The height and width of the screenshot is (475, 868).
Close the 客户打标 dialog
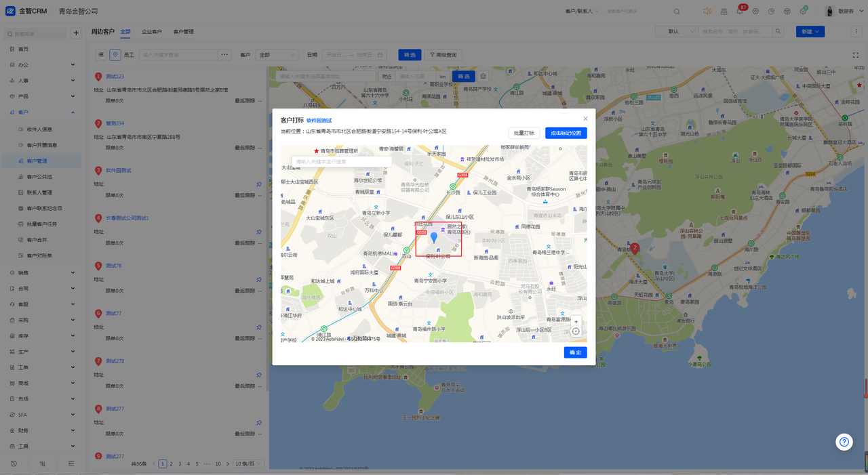click(586, 119)
